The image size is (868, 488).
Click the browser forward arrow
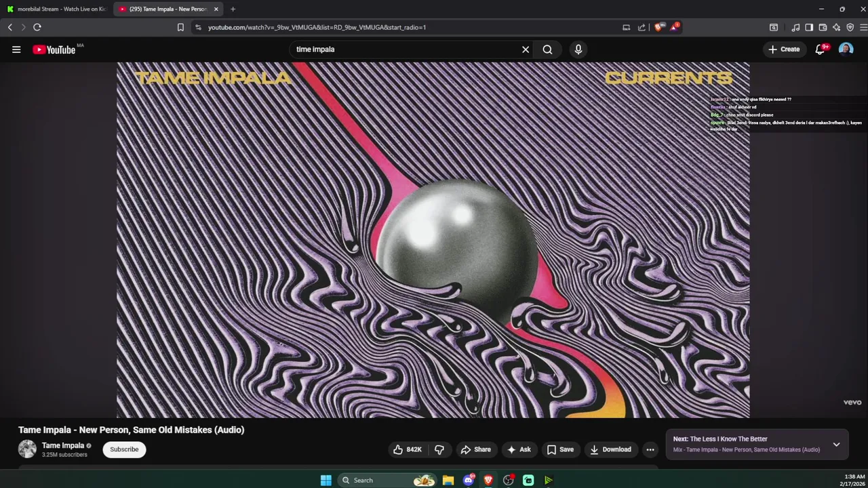(x=23, y=27)
